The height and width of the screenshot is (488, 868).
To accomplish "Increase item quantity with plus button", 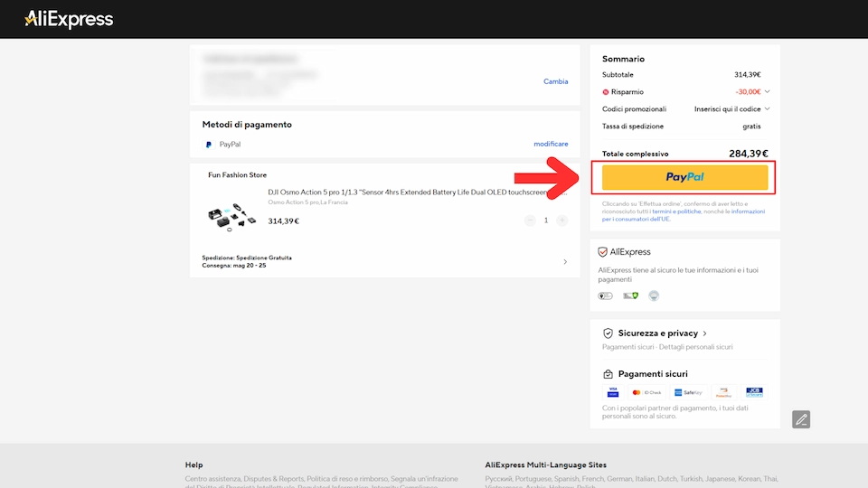I will click(561, 221).
